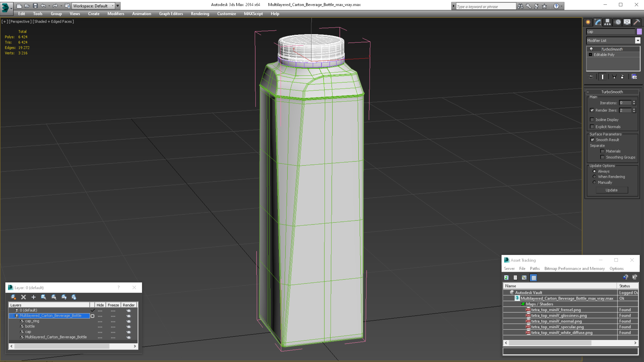Click the cap object color swatch
644x362 pixels.
point(639,32)
